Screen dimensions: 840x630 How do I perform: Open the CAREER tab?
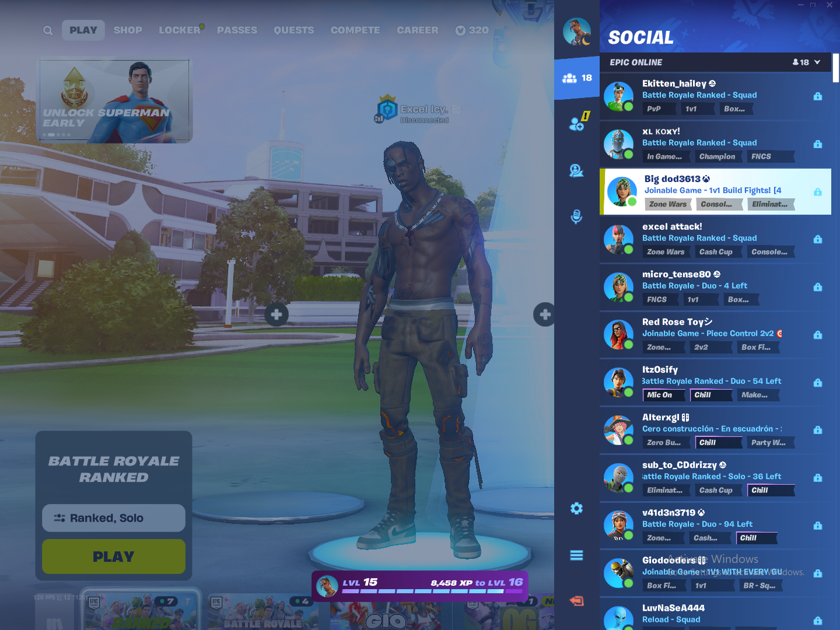[x=418, y=30]
